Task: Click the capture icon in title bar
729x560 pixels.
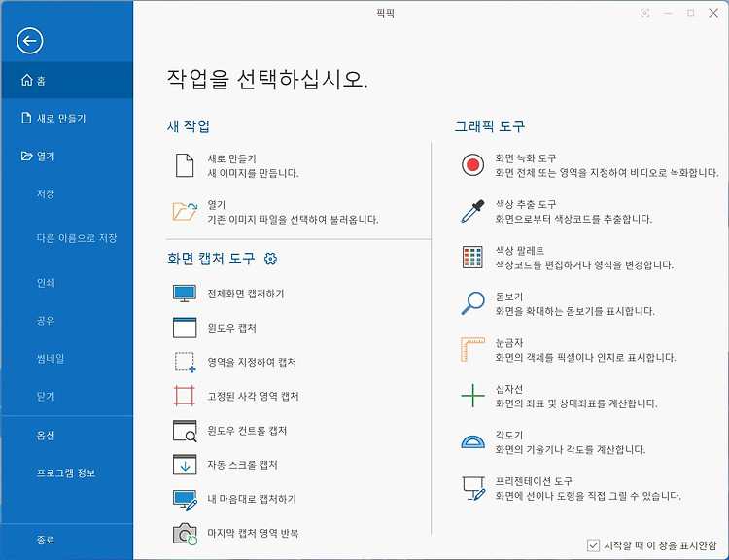Action: (x=644, y=13)
